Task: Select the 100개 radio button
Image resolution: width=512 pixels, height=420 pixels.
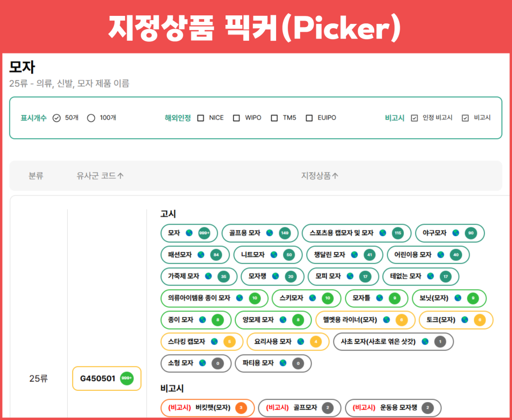Action: click(92, 118)
